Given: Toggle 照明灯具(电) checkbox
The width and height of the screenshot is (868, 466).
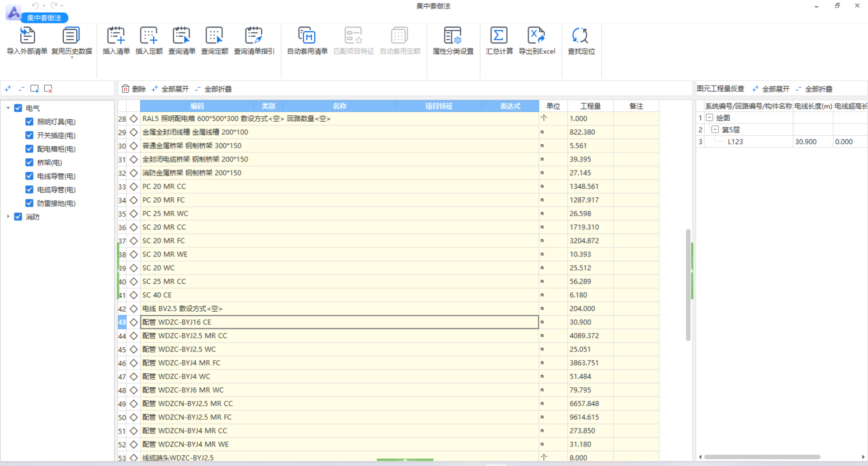Looking at the screenshot, I should (x=29, y=122).
